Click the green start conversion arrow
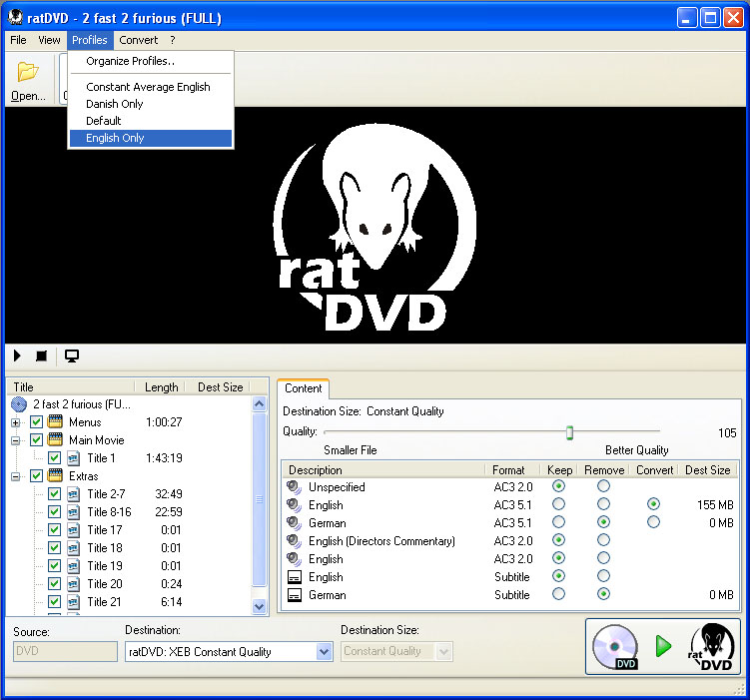This screenshot has width=750, height=700. [663, 646]
